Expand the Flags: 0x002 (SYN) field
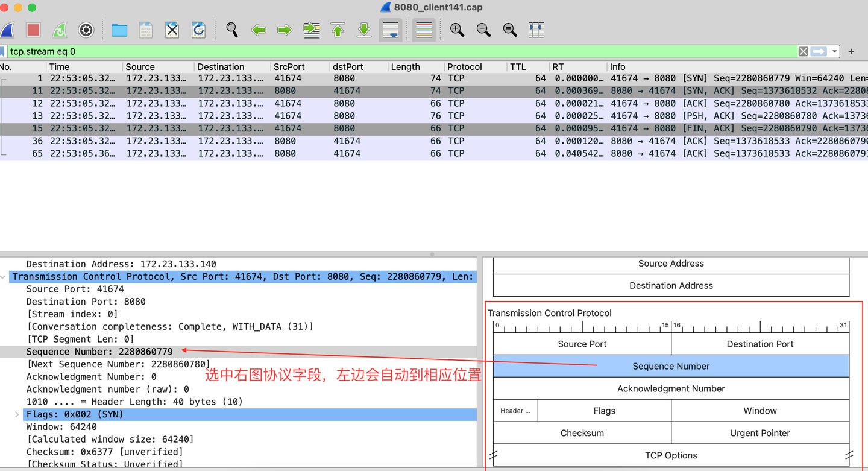Image resolution: width=868 pixels, height=471 pixels. (16, 414)
